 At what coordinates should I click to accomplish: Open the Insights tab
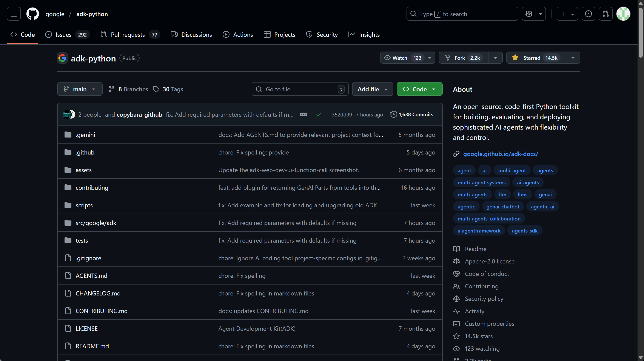coord(364,34)
